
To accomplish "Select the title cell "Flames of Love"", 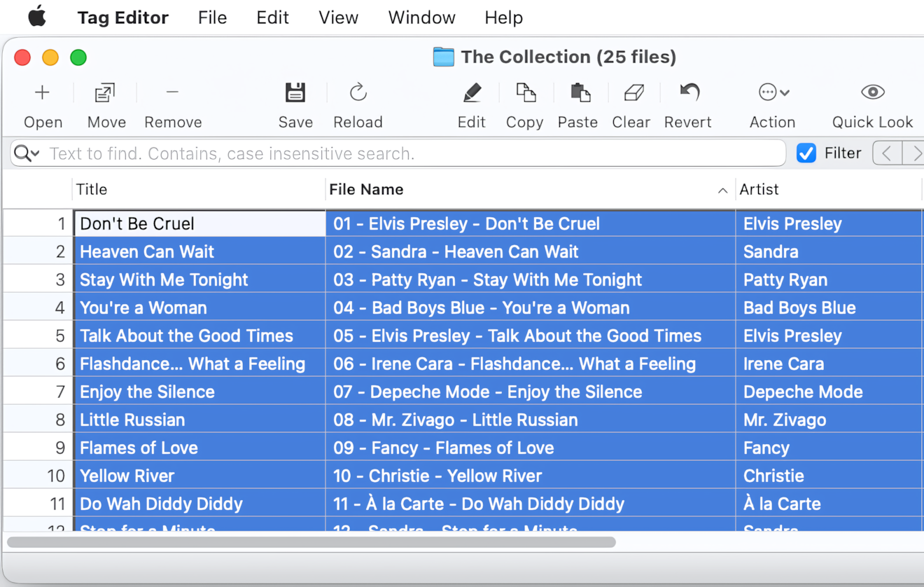I will 199,448.
